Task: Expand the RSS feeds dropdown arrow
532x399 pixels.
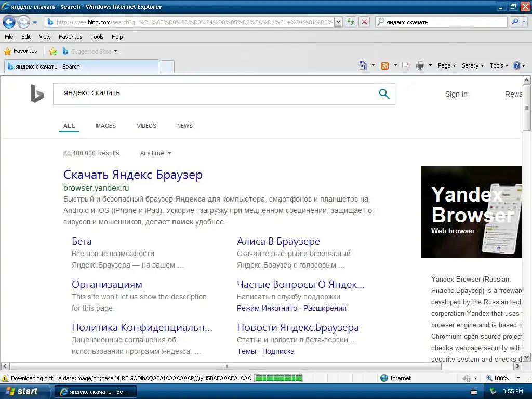Action: [x=395, y=65]
